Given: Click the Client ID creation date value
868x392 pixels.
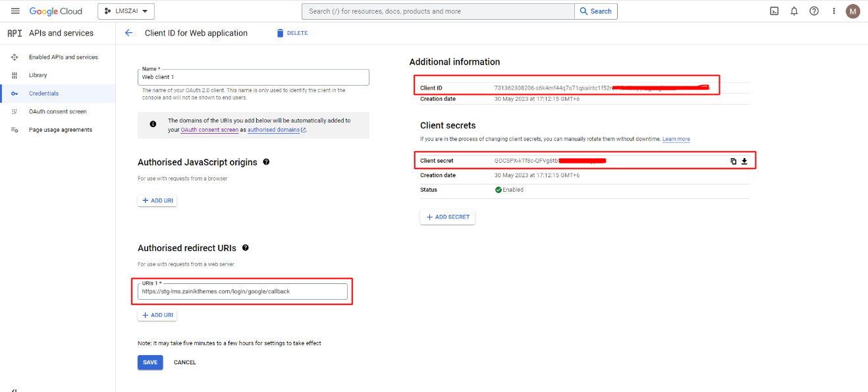Looking at the screenshot, I should point(537,99).
